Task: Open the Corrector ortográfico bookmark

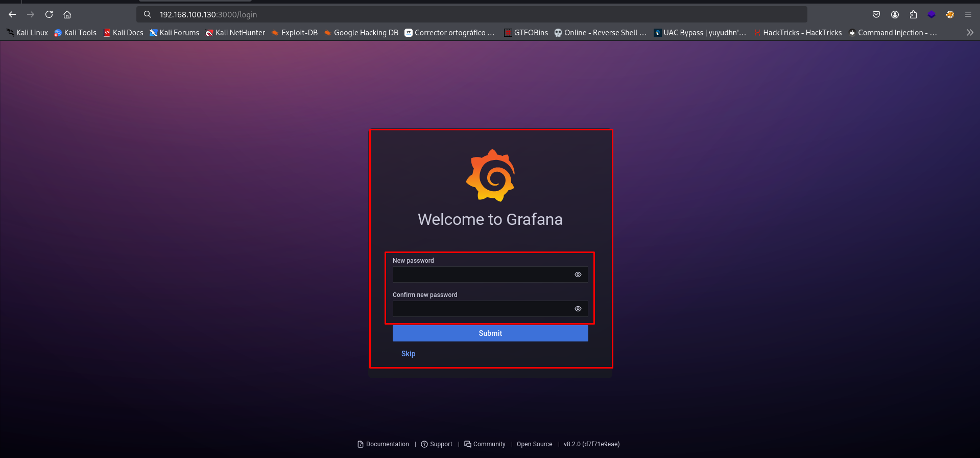Action: 449,33
